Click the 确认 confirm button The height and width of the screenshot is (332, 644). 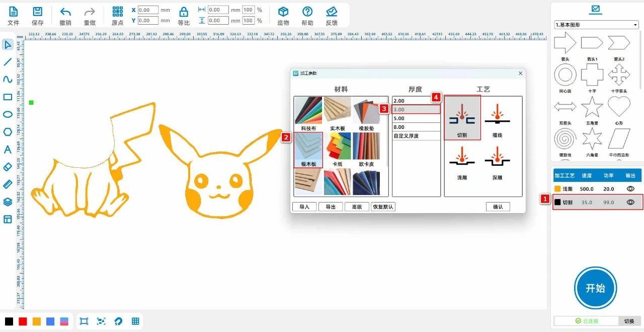point(498,207)
